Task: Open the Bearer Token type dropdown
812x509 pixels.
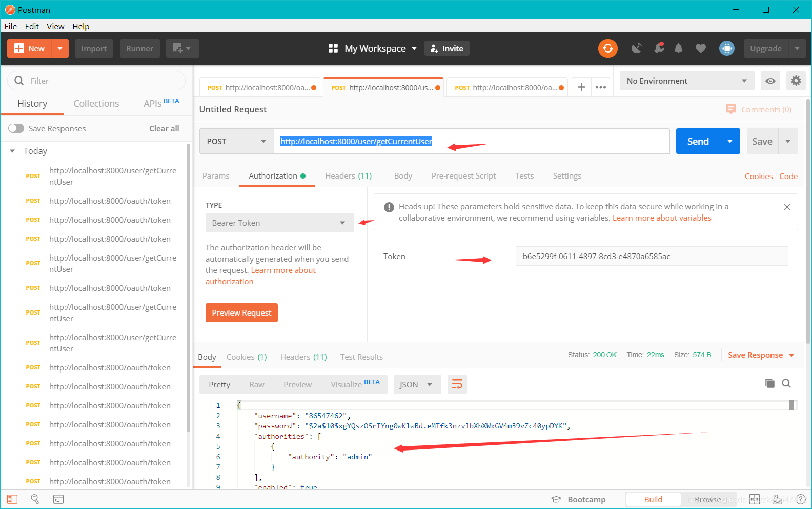Action: click(279, 223)
